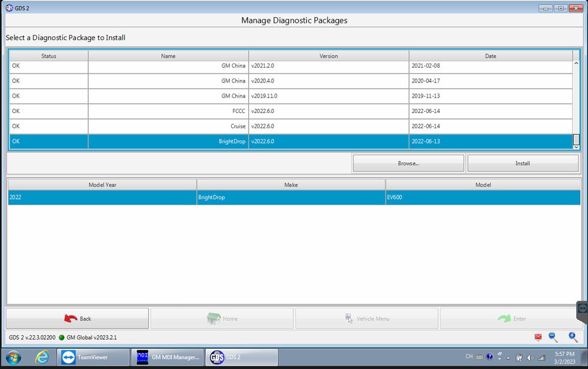The width and height of the screenshot is (588, 369).
Task: Click the Windows Start orb
Action: pyautogui.click(x=13, y=357)
